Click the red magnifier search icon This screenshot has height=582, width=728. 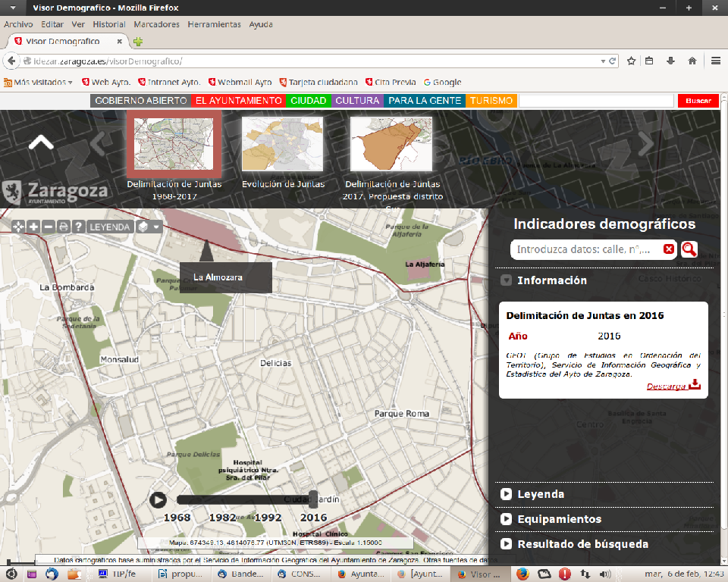click(x=689, y=249)
